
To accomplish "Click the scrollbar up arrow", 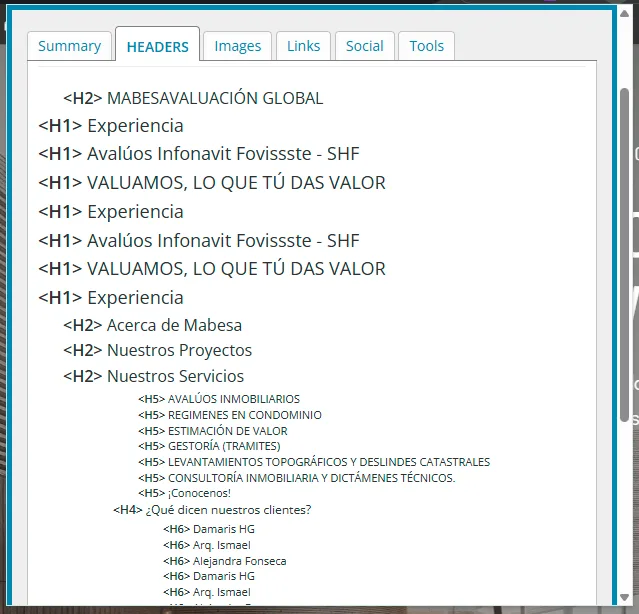I will (624, 14).
